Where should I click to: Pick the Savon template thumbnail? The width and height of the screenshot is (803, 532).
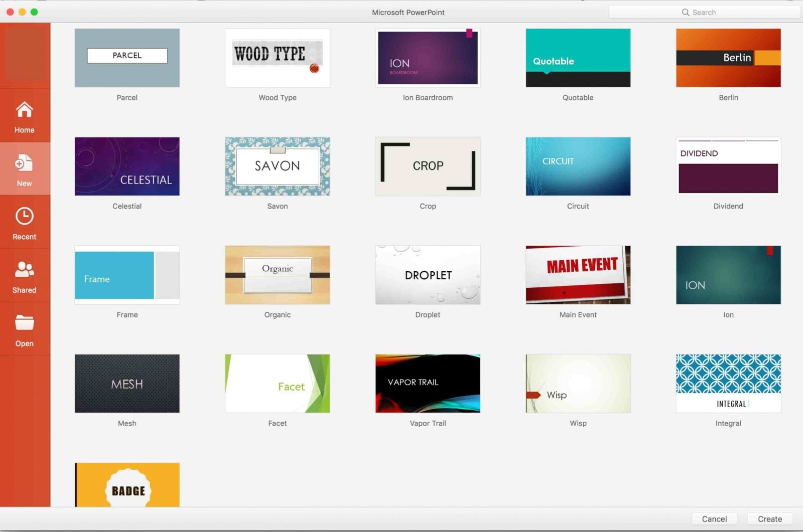278,166
